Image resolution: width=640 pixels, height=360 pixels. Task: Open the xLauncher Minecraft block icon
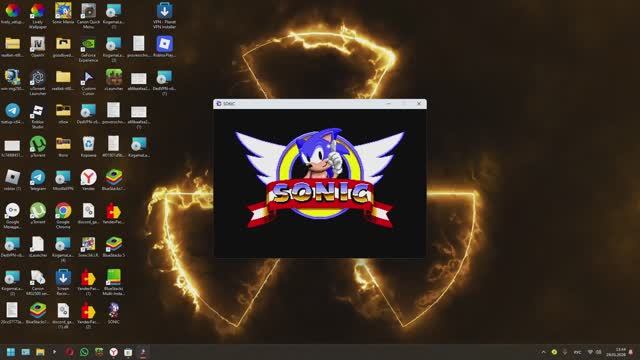click(113, 78)
